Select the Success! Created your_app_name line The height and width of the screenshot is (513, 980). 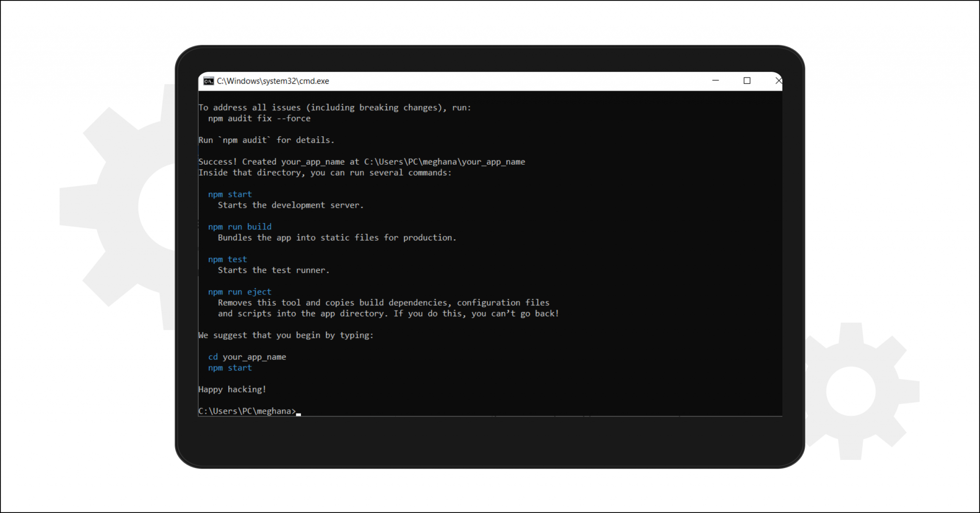(361, 161)
